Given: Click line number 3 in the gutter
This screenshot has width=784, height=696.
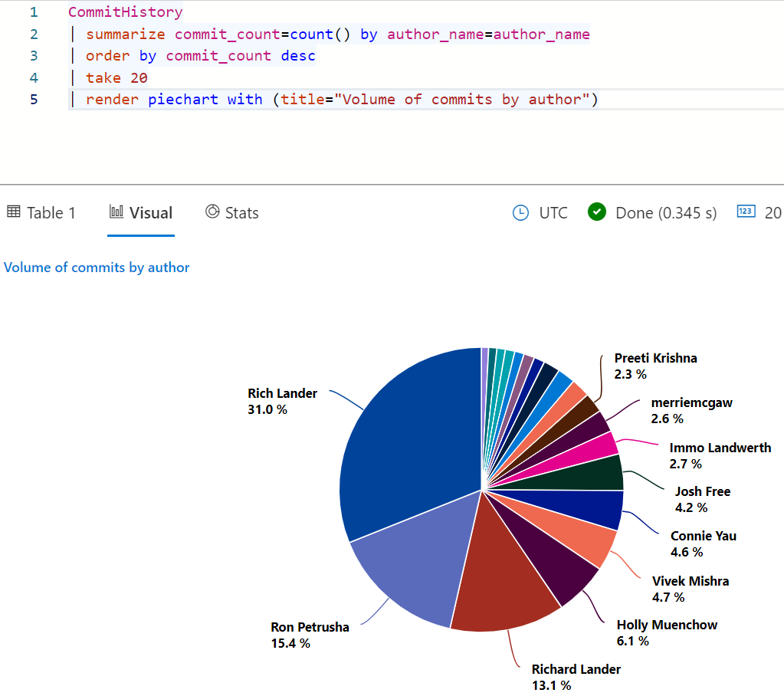Looking at the screenshot, I should pyautogui.click(x=32, y=55).
